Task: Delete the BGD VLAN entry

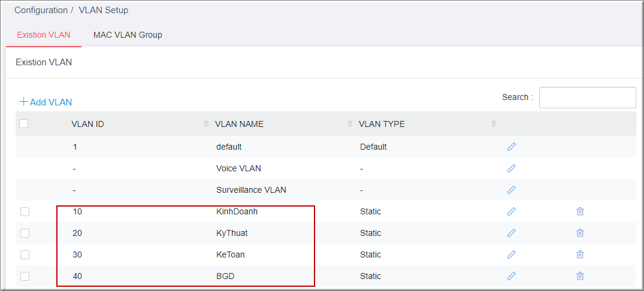Action: [580, 276]
